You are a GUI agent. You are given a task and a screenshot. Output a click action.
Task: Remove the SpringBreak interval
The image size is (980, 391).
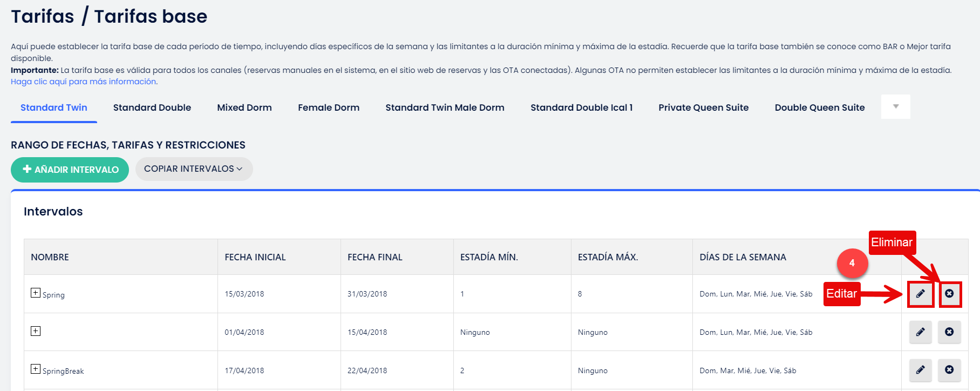click(x=949, y=370)
